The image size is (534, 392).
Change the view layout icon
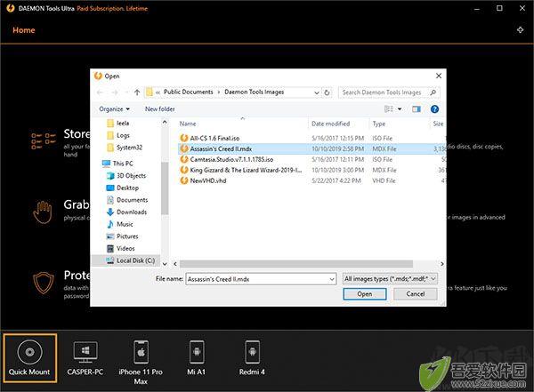click(389, 108)
